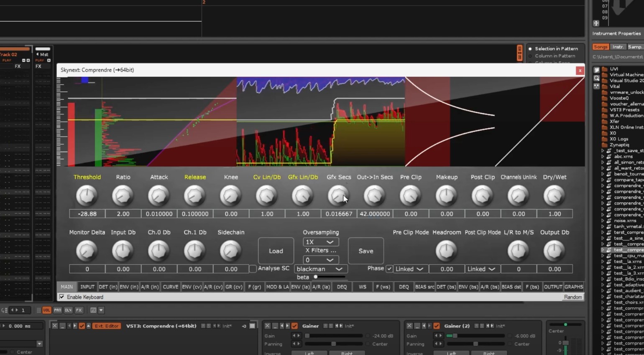Click the Threshold value field
644x355 pixels.
tap(87, 214)
